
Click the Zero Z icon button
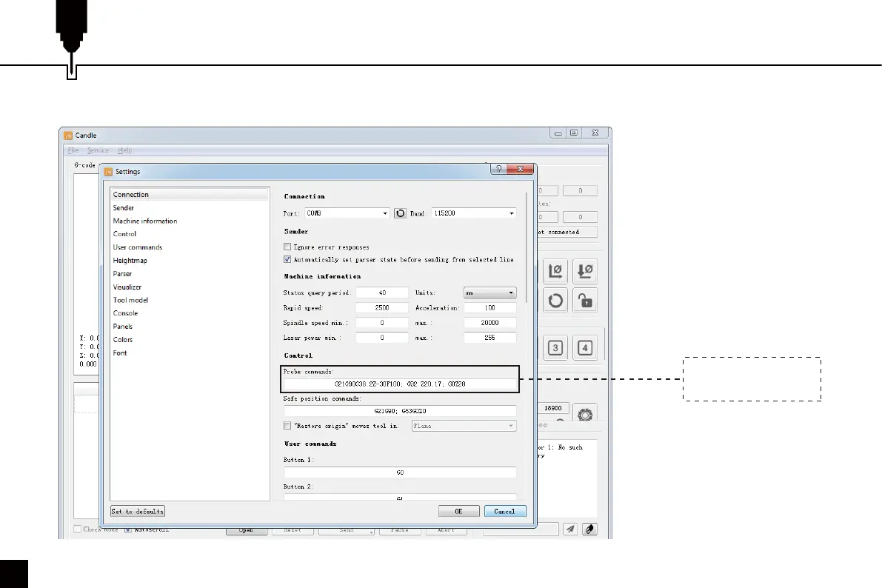[585, 271]
